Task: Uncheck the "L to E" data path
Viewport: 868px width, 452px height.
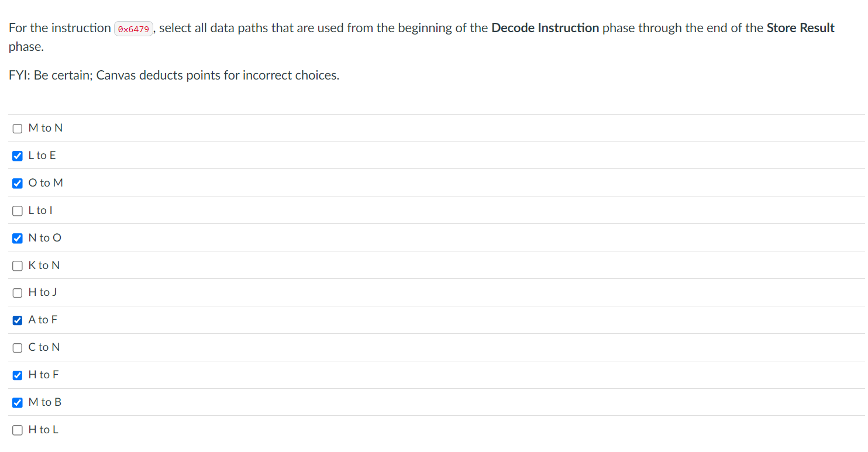Action: pos(17,156)
